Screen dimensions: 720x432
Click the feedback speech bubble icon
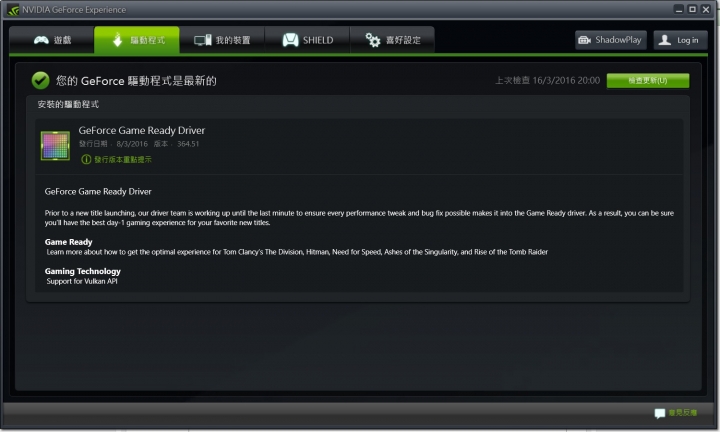(x=660, y=413)
